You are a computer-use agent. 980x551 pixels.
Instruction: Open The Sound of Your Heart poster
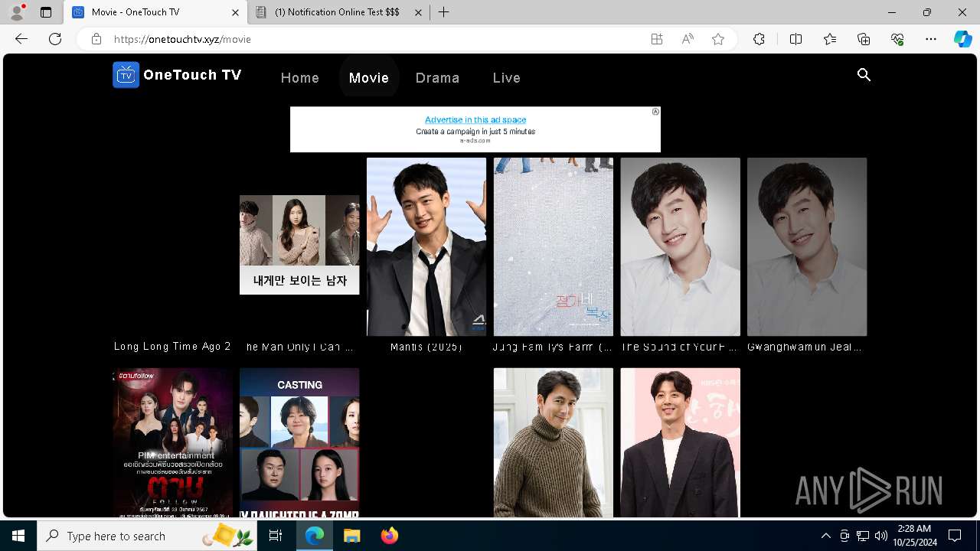tap(681, 246)
